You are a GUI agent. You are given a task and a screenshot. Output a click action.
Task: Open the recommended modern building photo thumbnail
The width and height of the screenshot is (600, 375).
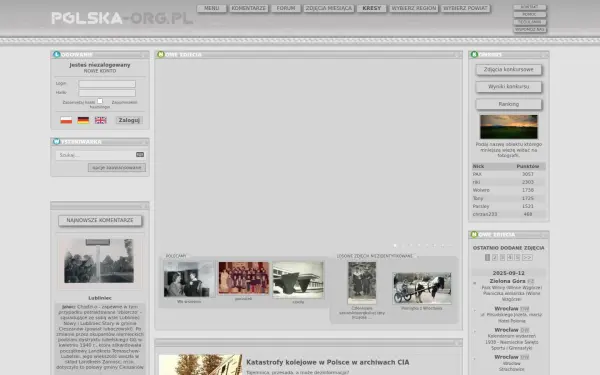pyautogui.click(x=298, y=280)
